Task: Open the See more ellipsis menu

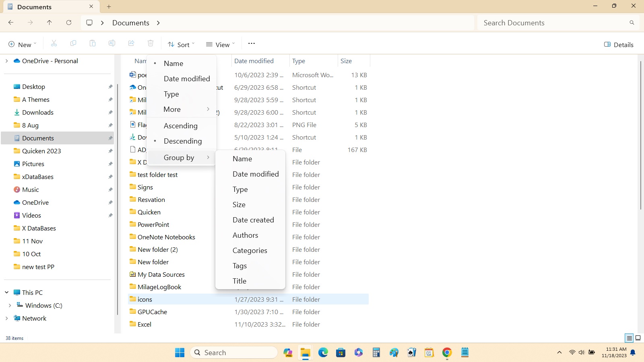Action: pyautogui.click(x=252, y=44)
